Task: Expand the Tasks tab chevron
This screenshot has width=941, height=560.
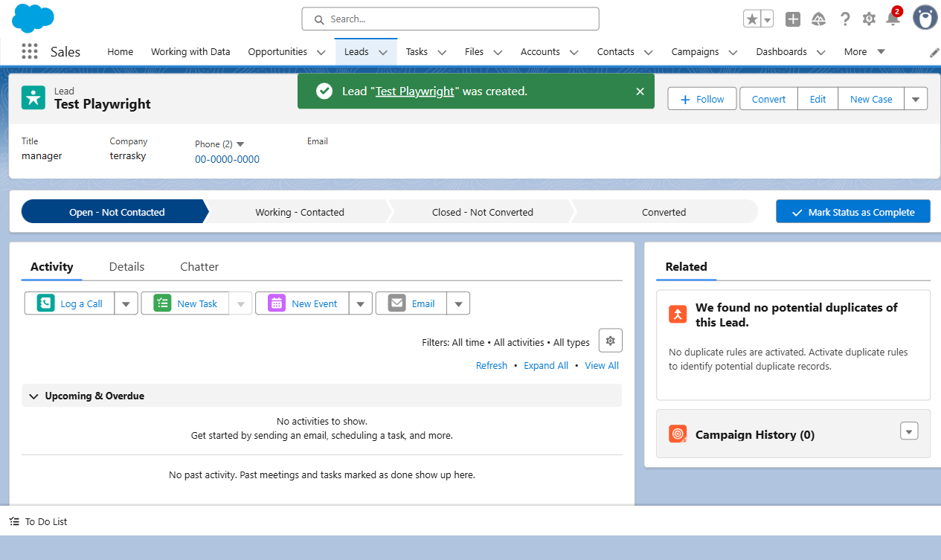Action: (442, 52)
